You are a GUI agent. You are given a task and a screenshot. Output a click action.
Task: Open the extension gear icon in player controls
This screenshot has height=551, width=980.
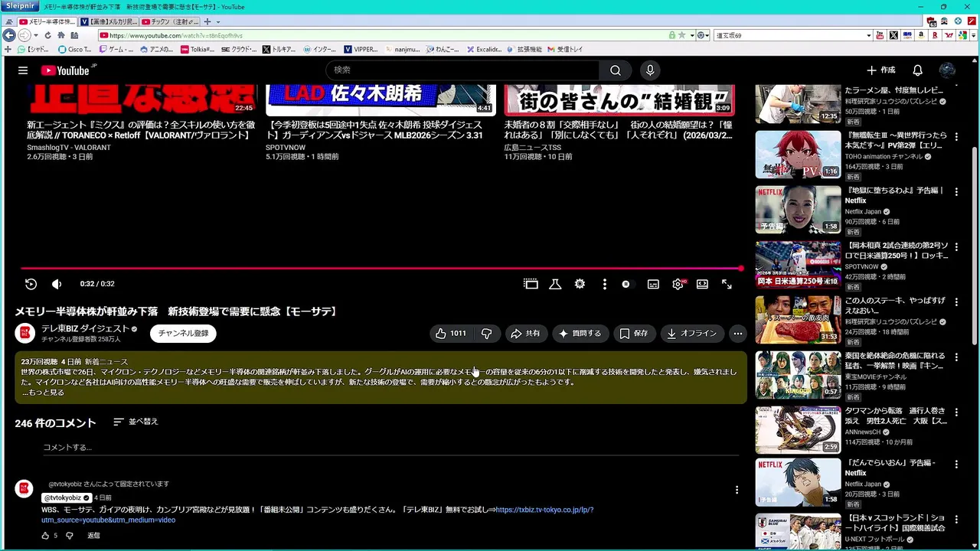click(x=580, y=284)
